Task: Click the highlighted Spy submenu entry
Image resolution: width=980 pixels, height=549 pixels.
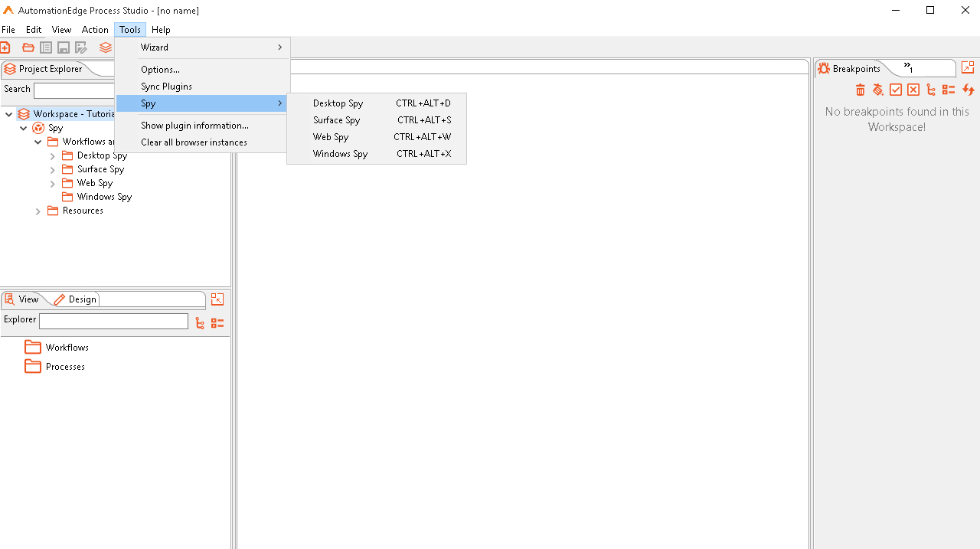Action: click(x=203, y=103)
